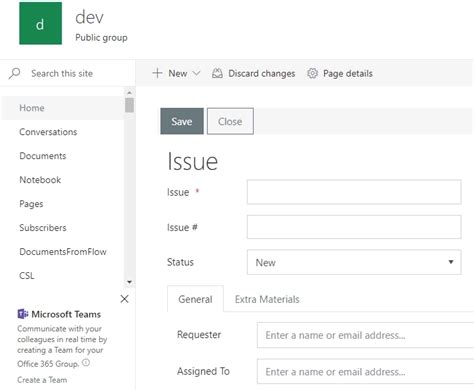Select the General tab

(195, 299)
